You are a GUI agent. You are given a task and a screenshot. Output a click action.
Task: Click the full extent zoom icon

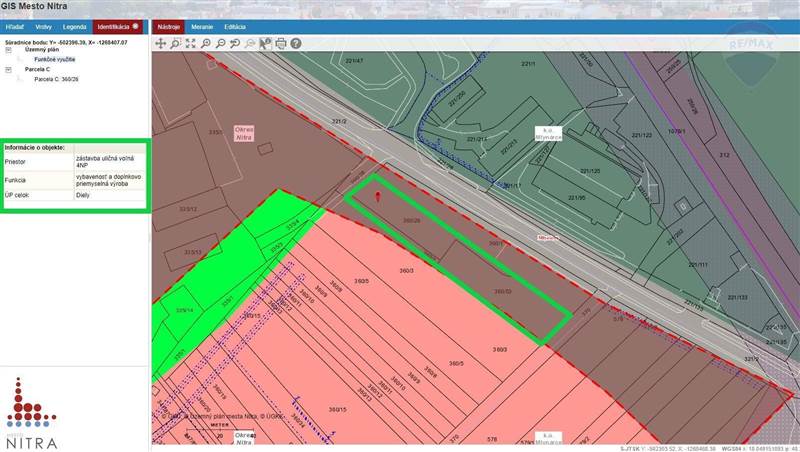190,43
